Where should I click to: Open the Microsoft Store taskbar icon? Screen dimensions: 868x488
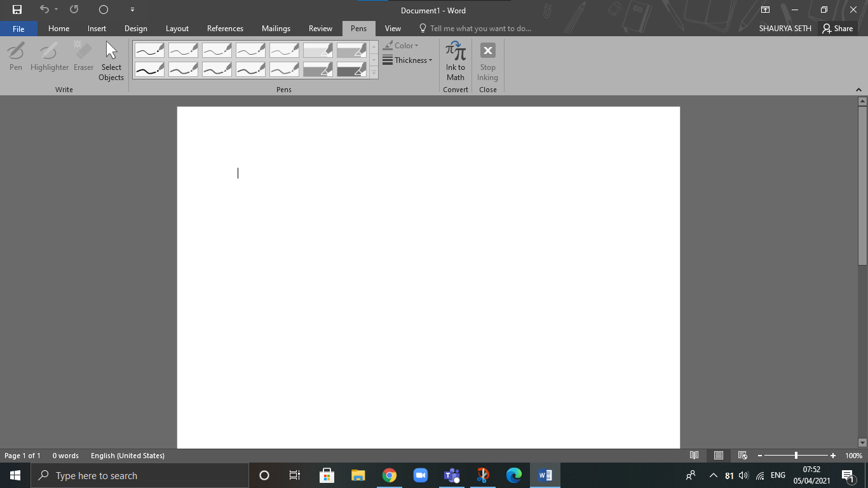[x=327, y=475]
